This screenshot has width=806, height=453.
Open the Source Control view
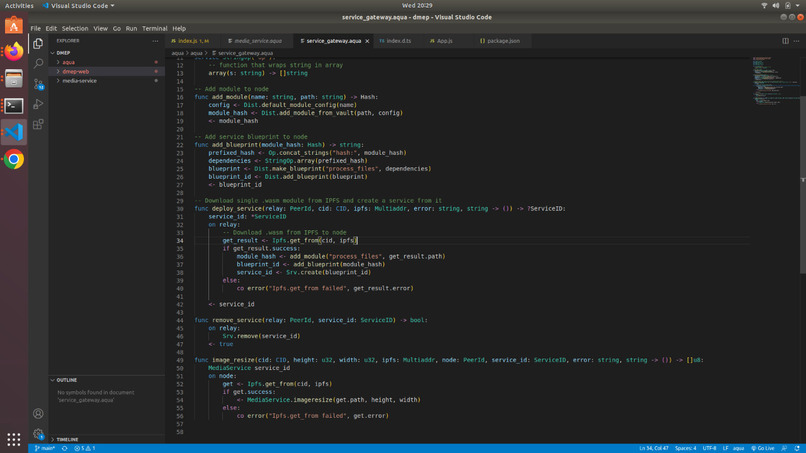[x=38, y=84]
